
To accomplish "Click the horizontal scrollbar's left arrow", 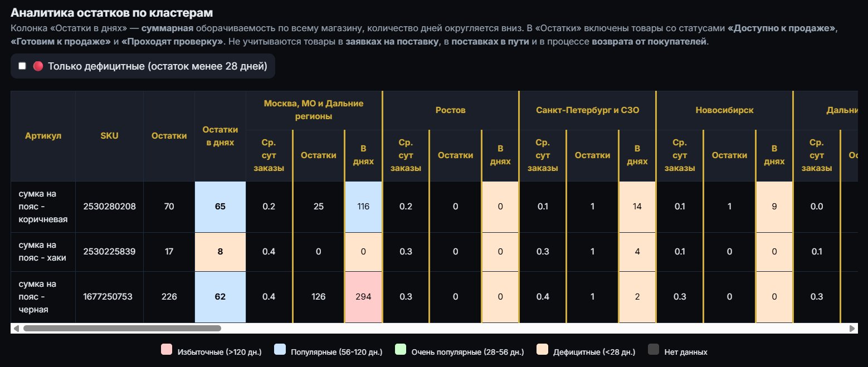I will click(16, 329).
